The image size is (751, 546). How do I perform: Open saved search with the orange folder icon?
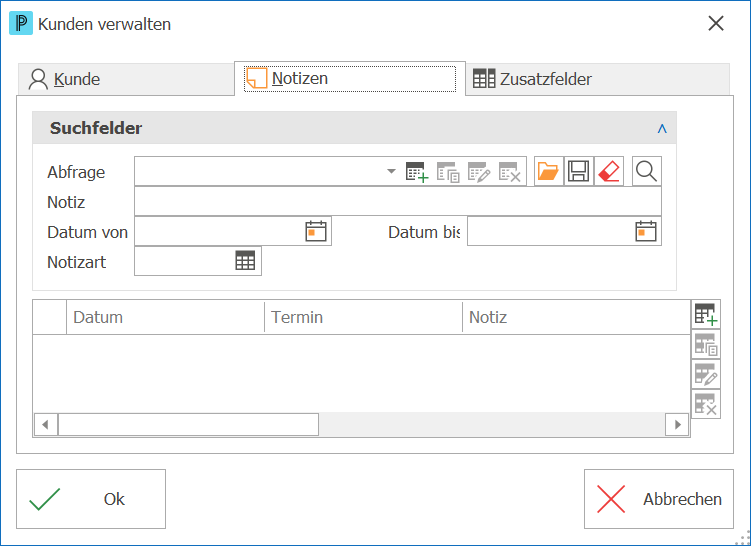tap(548, 171)
